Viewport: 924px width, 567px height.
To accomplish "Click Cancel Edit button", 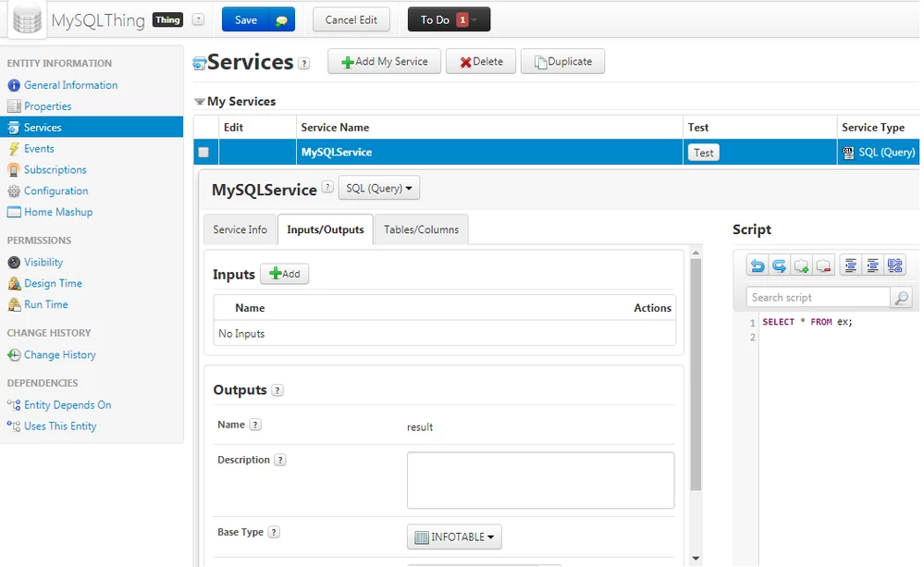I will tap(351, 19).
